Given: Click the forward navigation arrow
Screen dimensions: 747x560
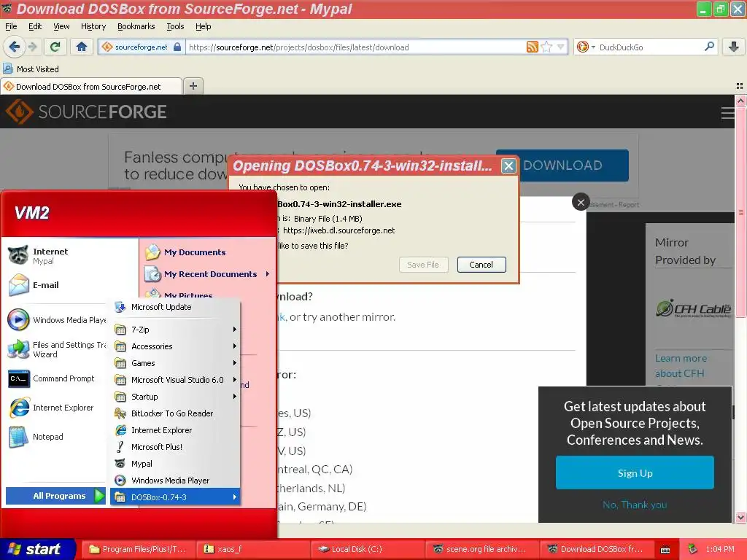Looking at the screenshot, I should click(32, 47).
